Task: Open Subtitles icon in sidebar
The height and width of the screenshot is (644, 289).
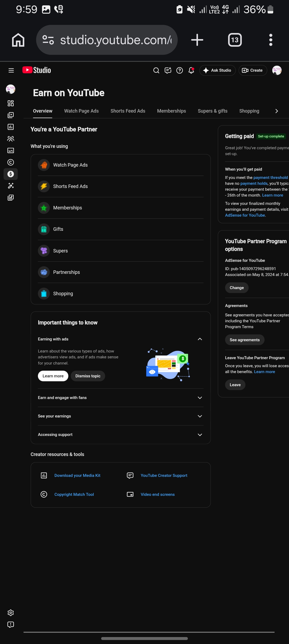Action: click(11, 151)
